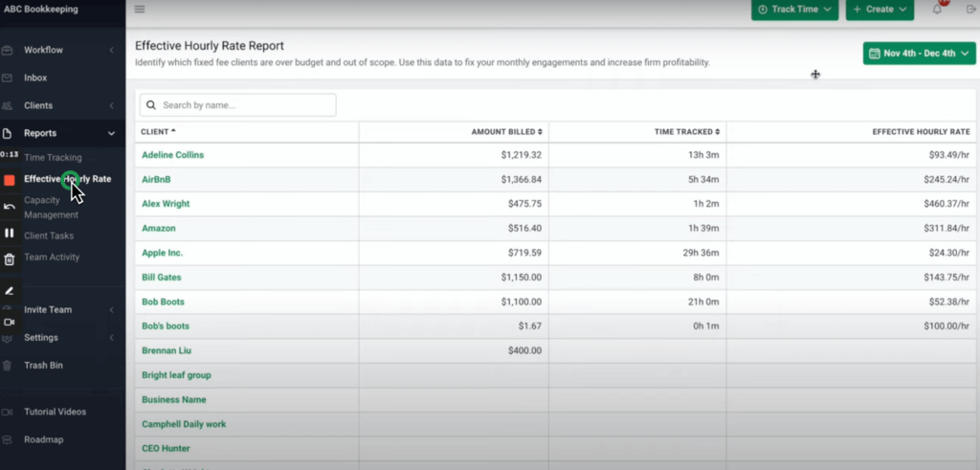This screenshot has width=980, height=470.
Task: Open Tutorial Videos
Action: pyautogui.click(x=55, y=412)
